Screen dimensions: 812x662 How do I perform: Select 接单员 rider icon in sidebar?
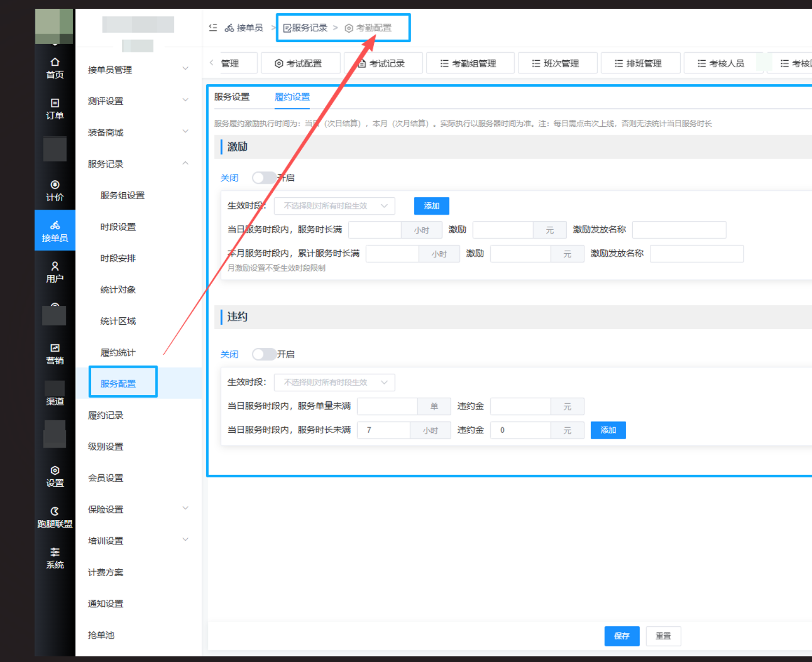pos(55,231)
